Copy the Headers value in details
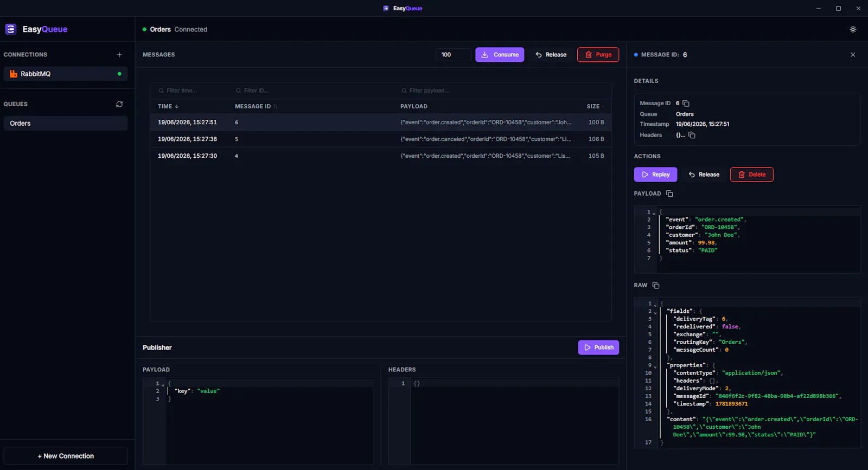This screenshot has width=868, height=470. [692, 135]
